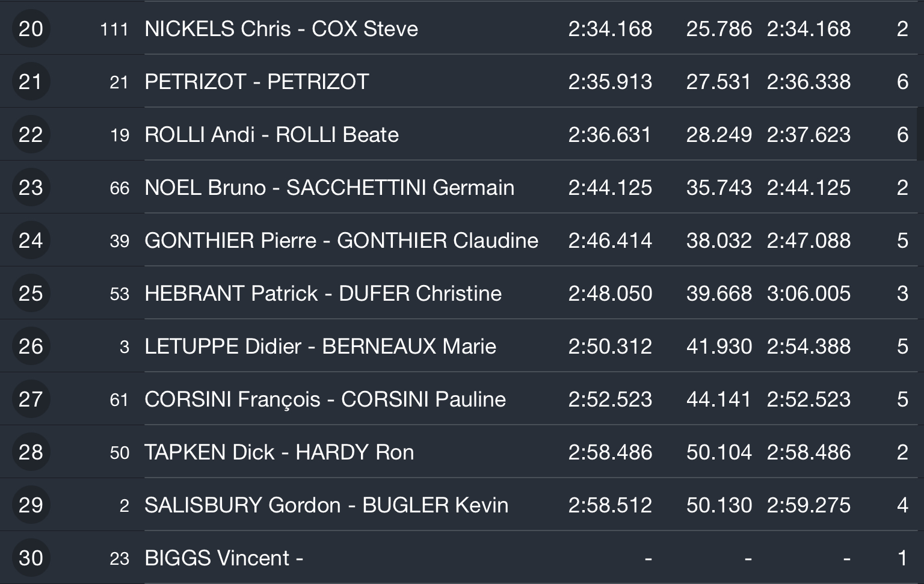Select position badge 23
This screenshot has width=924, height=584.
tap(31, 187)
